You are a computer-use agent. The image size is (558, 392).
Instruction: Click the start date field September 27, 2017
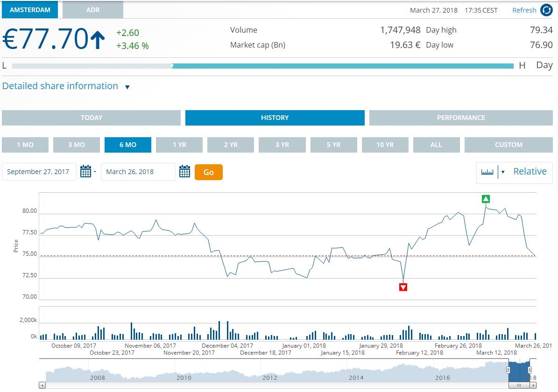coord(39,172)
